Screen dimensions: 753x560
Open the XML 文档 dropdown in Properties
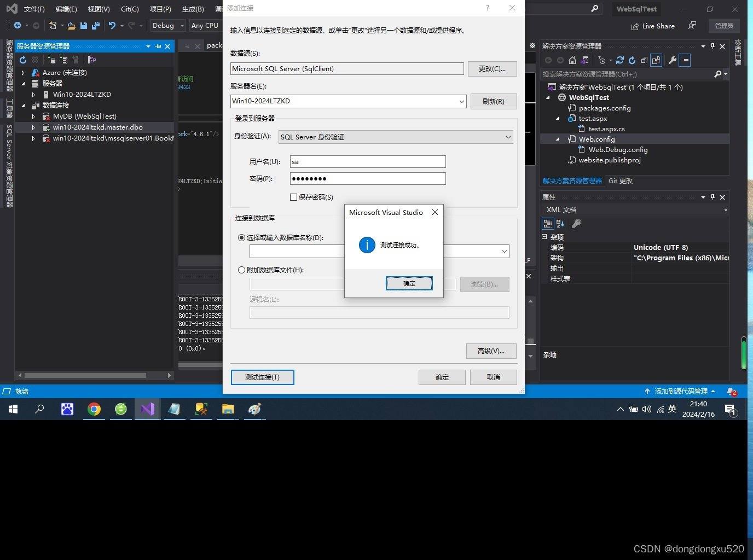(x=726, y=210)
